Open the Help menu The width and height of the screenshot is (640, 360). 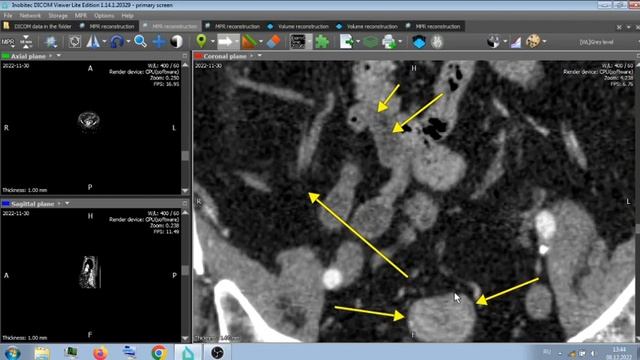coord(127,16)
